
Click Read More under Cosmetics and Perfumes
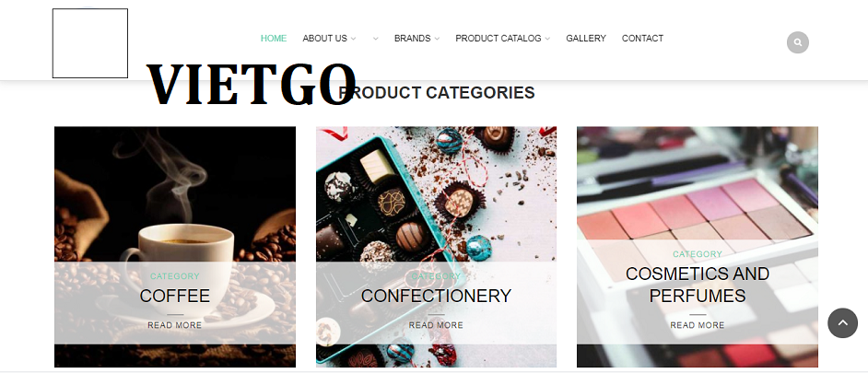tap(698, 325)
